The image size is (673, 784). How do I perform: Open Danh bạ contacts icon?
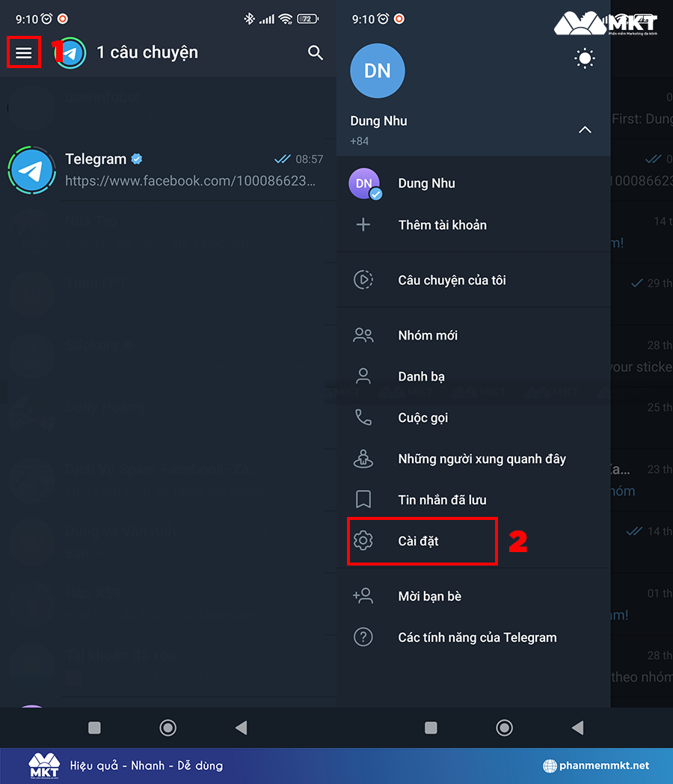363,376
